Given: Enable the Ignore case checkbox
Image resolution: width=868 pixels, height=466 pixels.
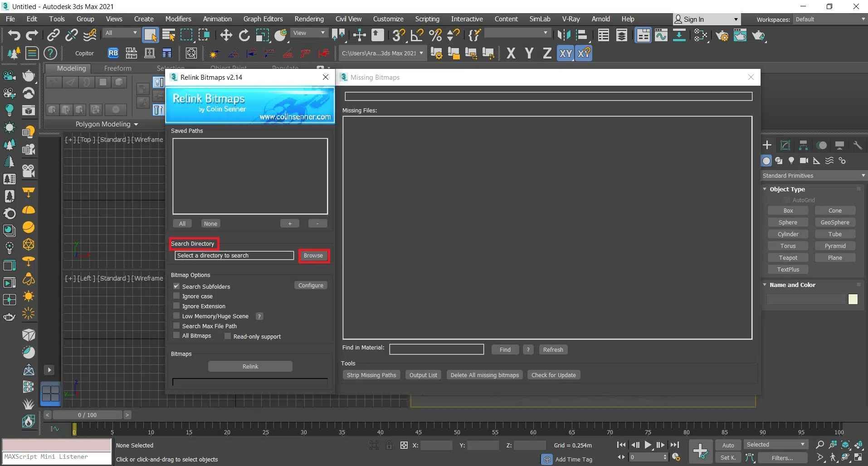Looking at the screenshot, I should pos(176,296).
